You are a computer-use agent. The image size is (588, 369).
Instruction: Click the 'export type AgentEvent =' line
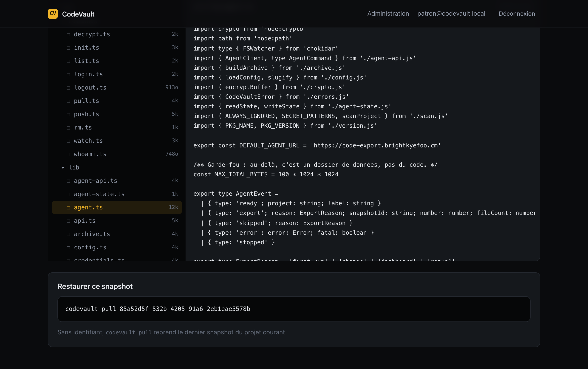pyautogui.click(x=236, y=194)
